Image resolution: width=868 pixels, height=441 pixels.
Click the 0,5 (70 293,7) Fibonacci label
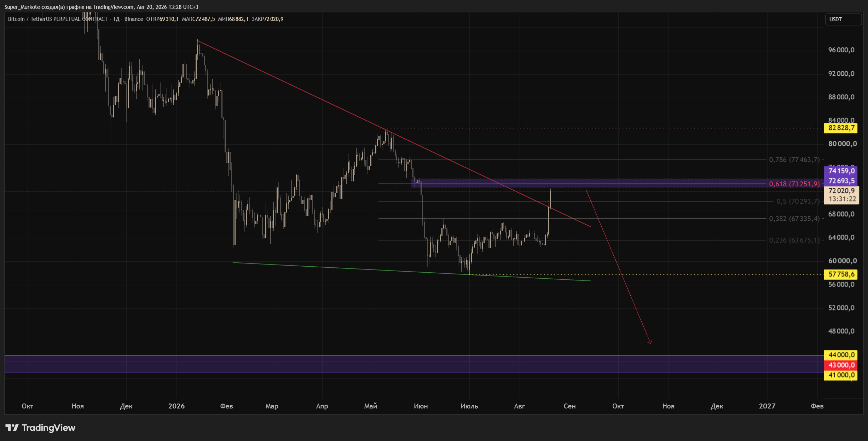(798, 201)
